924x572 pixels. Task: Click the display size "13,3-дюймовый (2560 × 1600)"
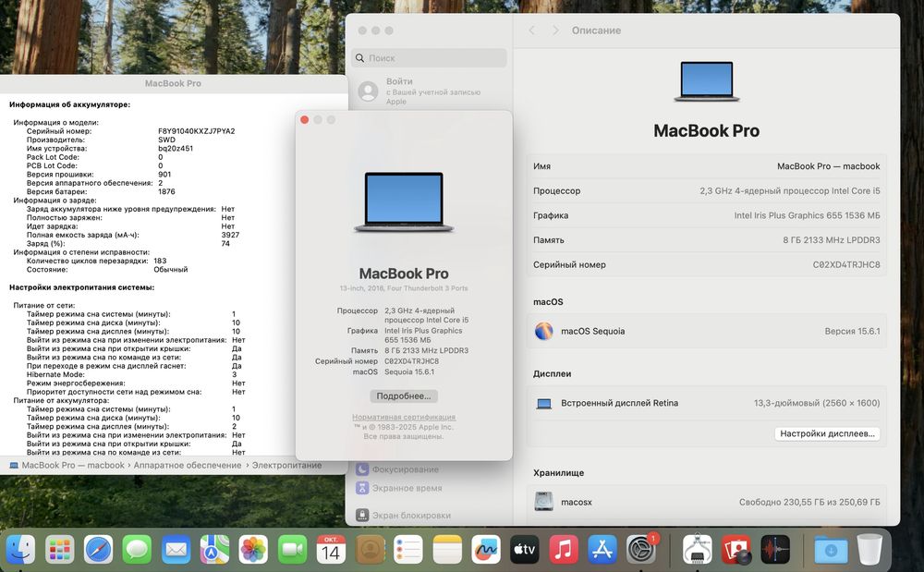point(817,403)
